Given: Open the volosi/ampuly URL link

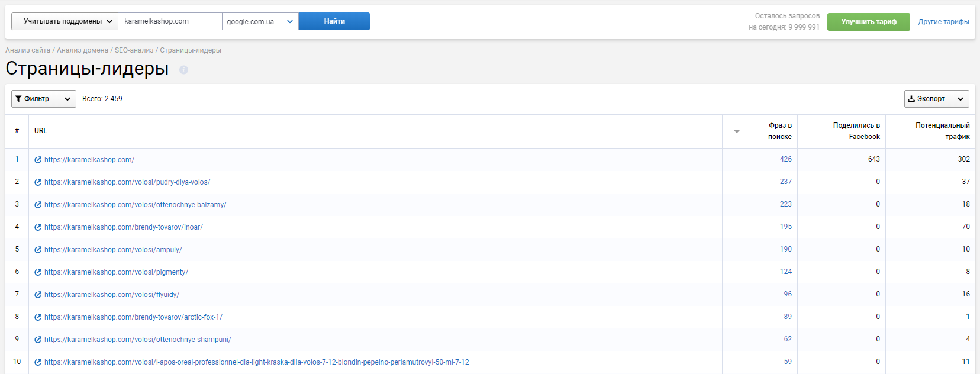Looking at the screenshot, I should tap(113, 250).
